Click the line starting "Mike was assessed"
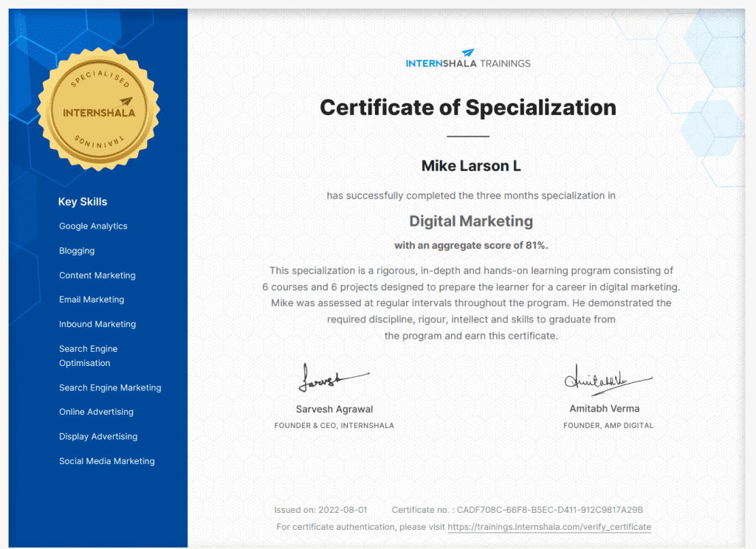756x549 pixels. [471, 303]
